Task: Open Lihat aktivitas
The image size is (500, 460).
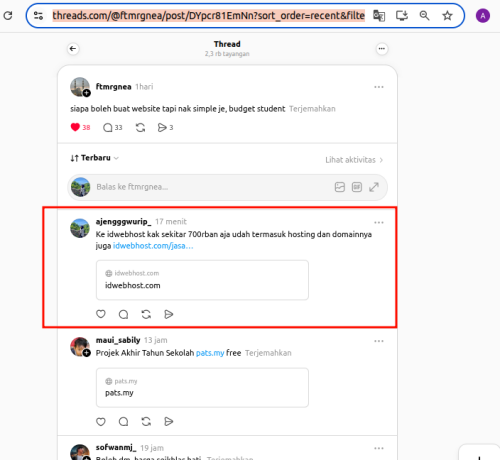Action: tap(354, 160)
